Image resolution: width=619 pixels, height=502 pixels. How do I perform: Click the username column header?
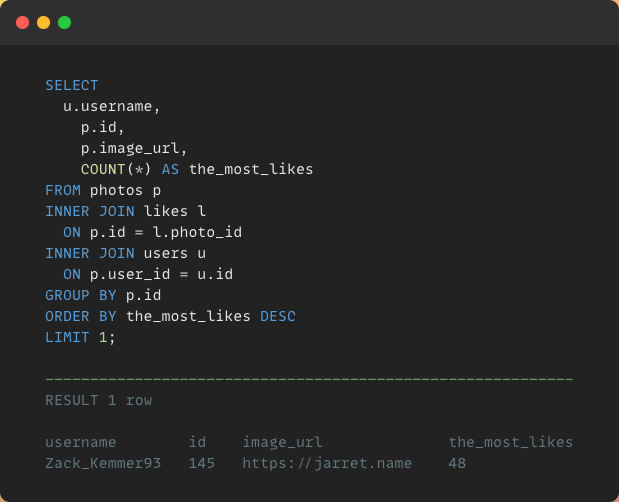coord(81,442)
